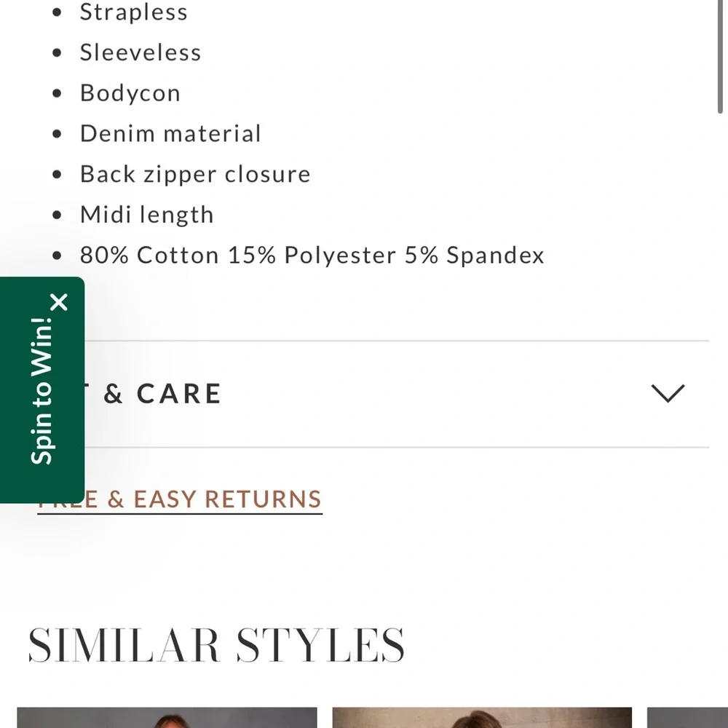The width and height of the screenshot is (728, 728).
Task: Select the Sleeveless bullet text
Action: pos(141,52)
